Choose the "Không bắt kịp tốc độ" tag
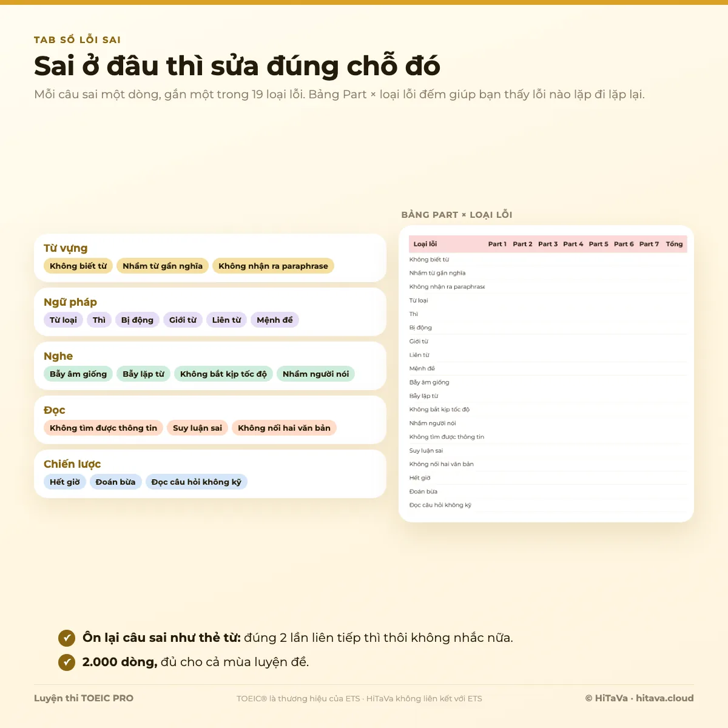 [223, 374]
